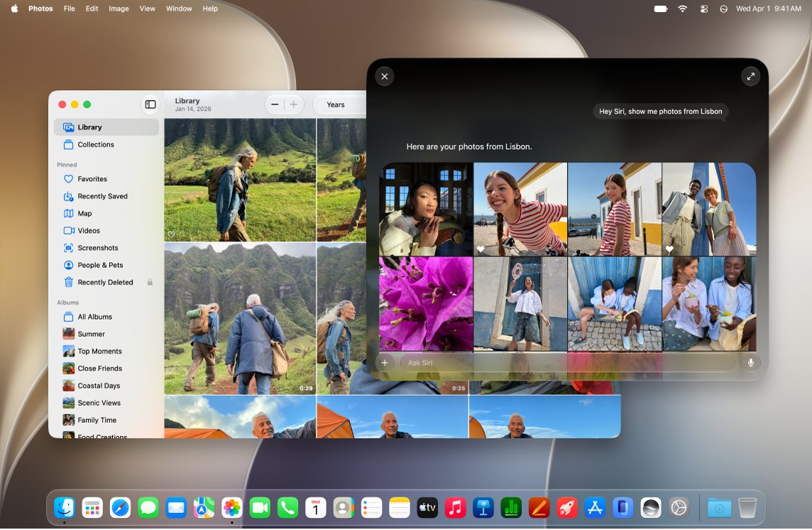Open the Coastal Days album
The image size is (812, 530).
106,386
